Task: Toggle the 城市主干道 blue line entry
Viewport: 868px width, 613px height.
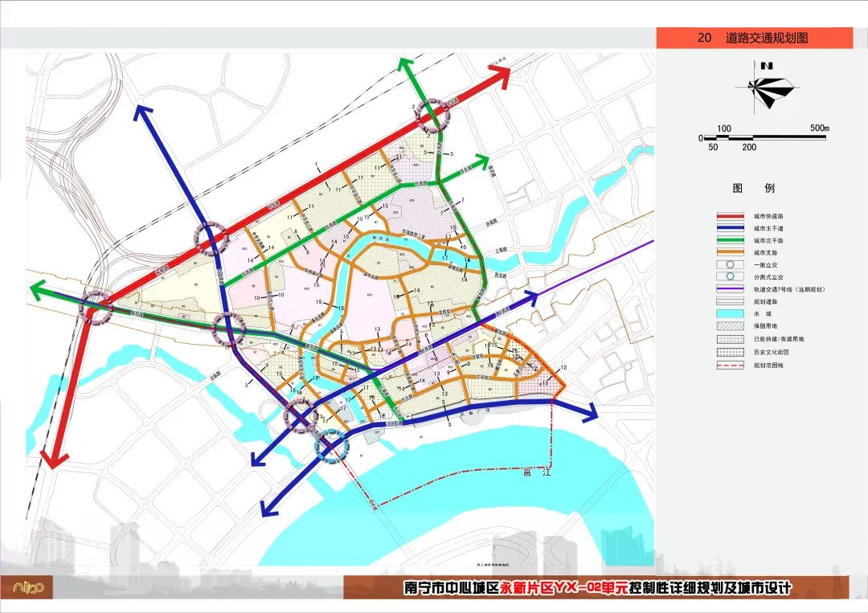Action: point(730,227)
